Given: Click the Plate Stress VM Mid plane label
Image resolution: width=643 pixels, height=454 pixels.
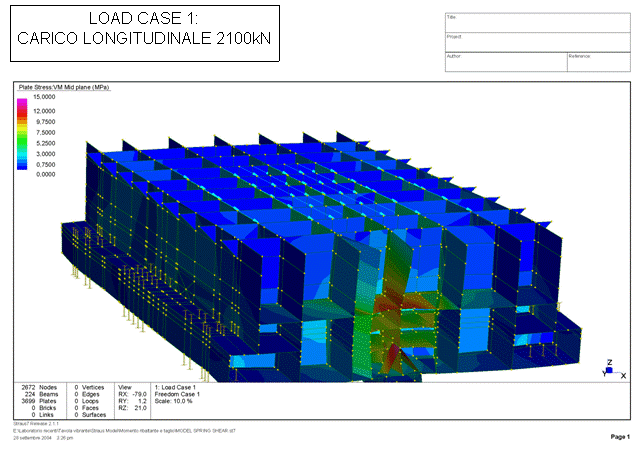Looking at the screenshot, I should click(64, 88).
